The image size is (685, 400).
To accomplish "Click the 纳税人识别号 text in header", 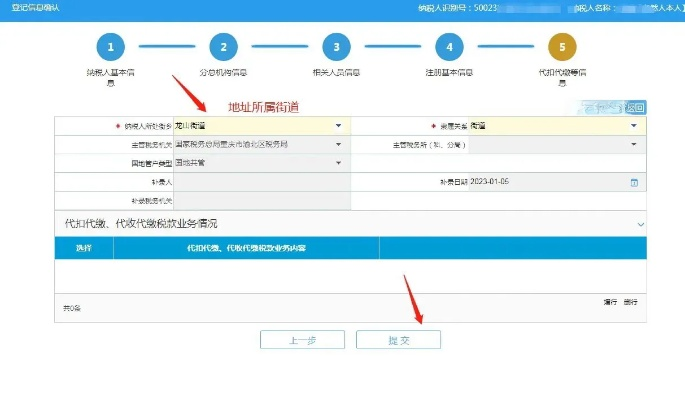I will click(x=457, y=8).
